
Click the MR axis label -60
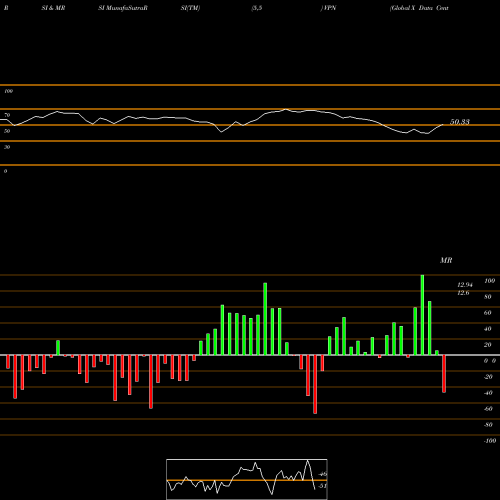(488, 409)
